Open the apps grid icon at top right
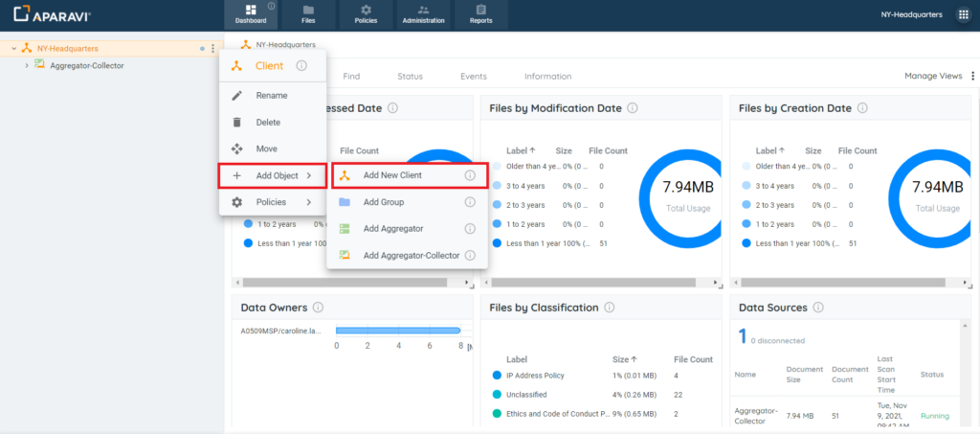Screen dimensions: 980x434 [963, 15]
